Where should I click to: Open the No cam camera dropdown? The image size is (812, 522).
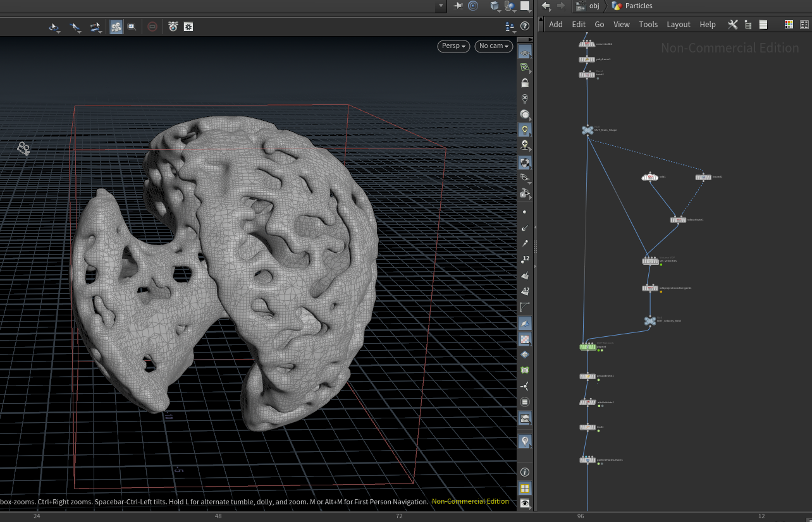(493, 46)
